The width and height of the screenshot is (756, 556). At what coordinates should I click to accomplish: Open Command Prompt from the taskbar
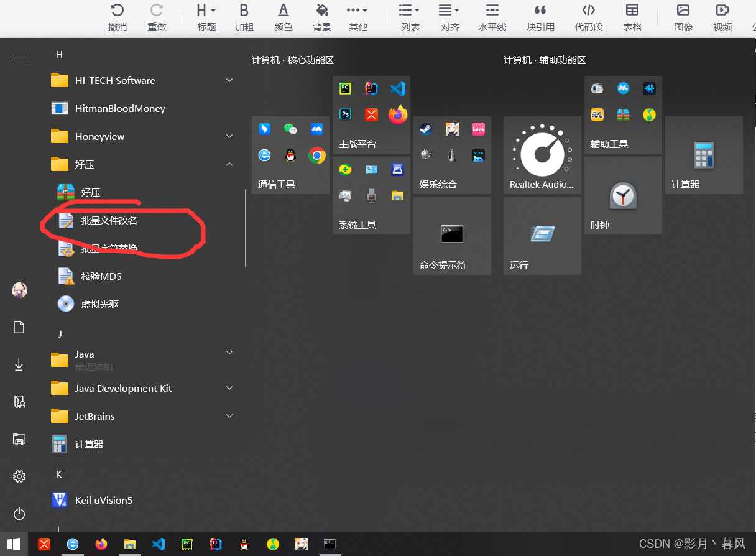click(330, 544)
